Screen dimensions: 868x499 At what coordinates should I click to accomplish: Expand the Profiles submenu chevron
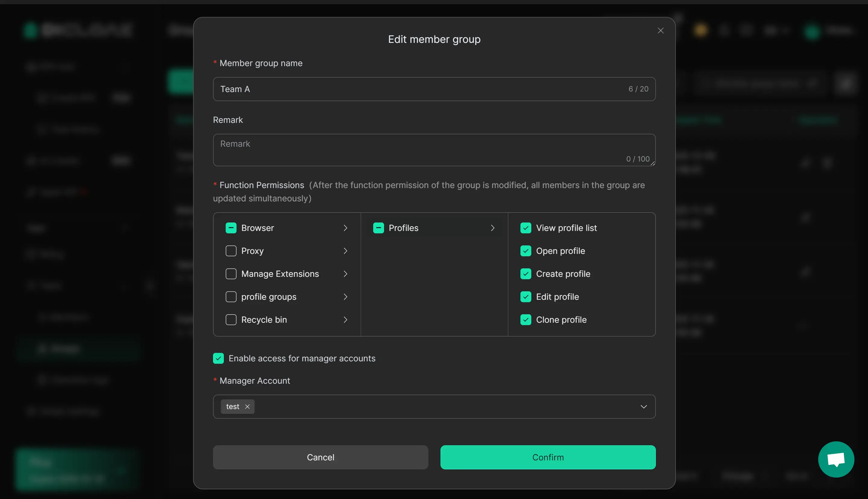[x=493, y=228]
